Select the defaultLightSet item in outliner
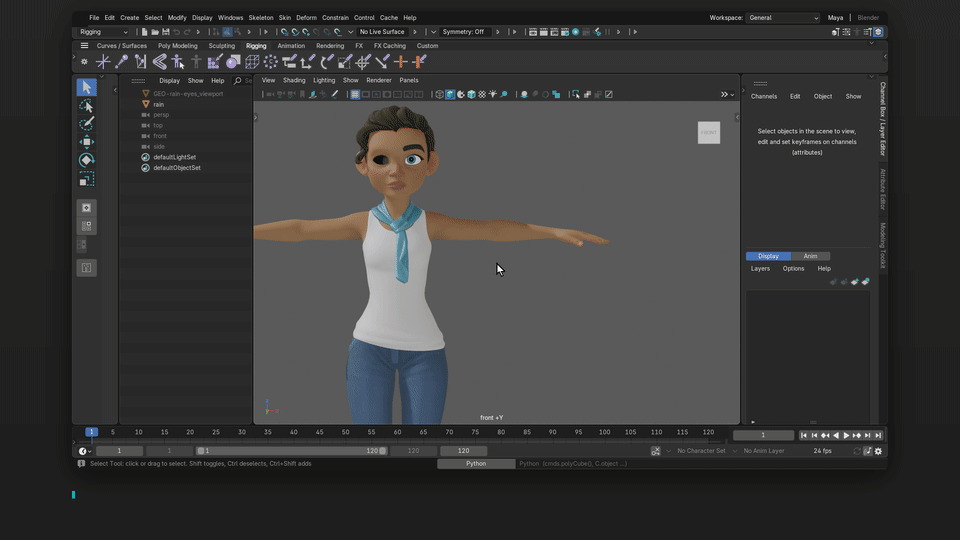This screenshot has width=960, height=540. [174, 157]
